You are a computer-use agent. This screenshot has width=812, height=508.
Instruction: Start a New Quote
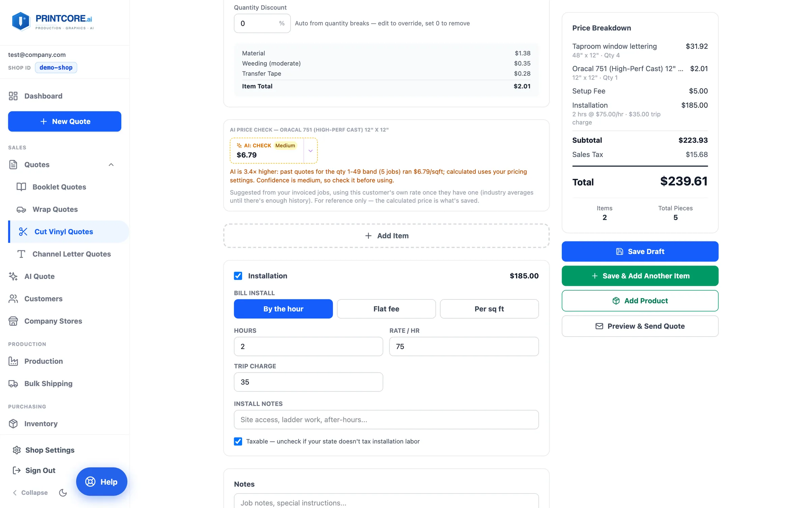[x=64, y=121]
